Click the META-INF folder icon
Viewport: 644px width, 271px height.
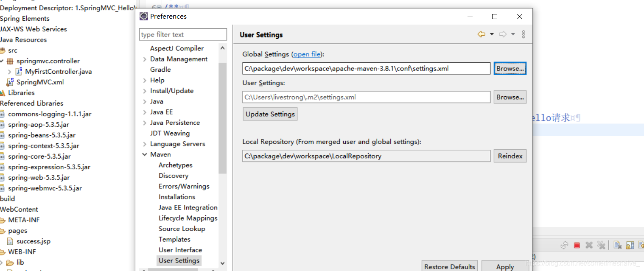[2, 220]
